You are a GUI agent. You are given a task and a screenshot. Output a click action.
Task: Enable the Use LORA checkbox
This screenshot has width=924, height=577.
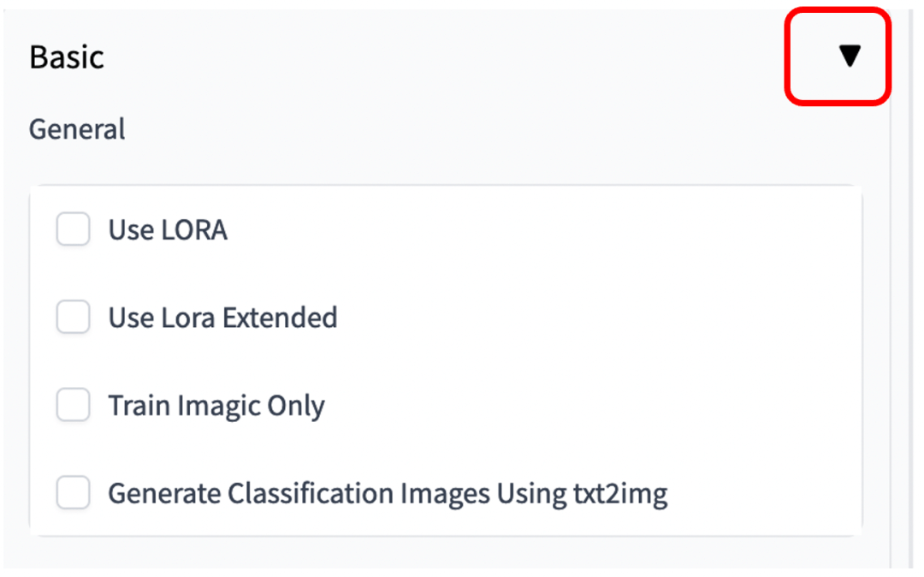[74, 229]
